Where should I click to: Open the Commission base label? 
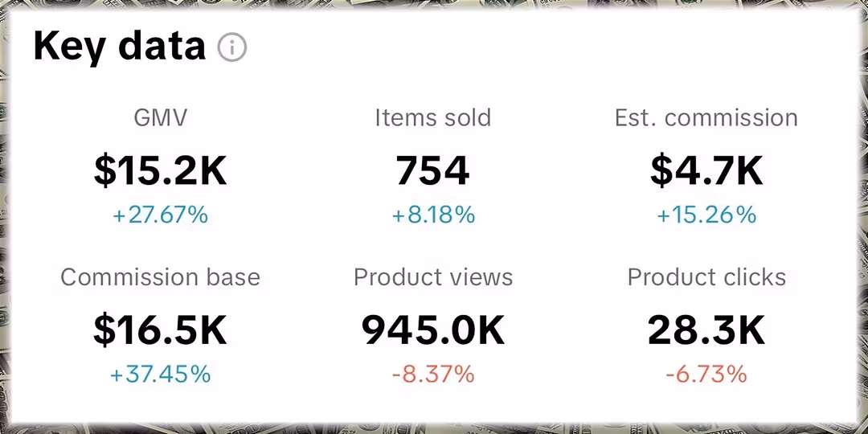click(161, 276)
